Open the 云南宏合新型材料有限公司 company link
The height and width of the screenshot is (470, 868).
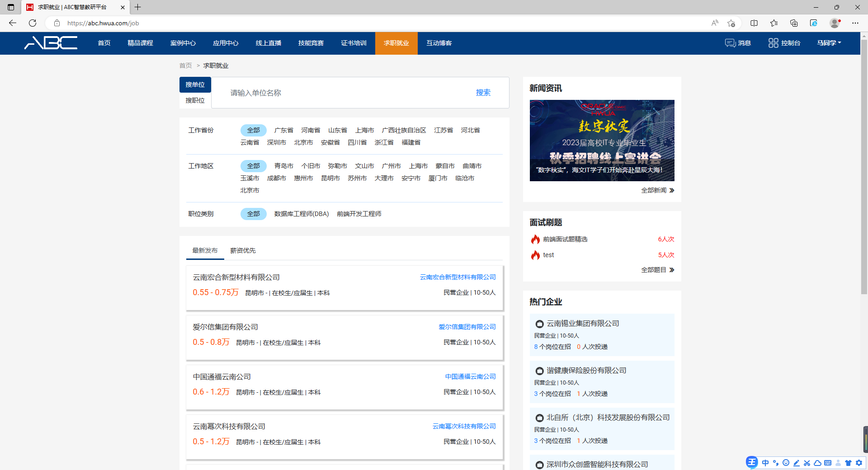tap(458, 277)
